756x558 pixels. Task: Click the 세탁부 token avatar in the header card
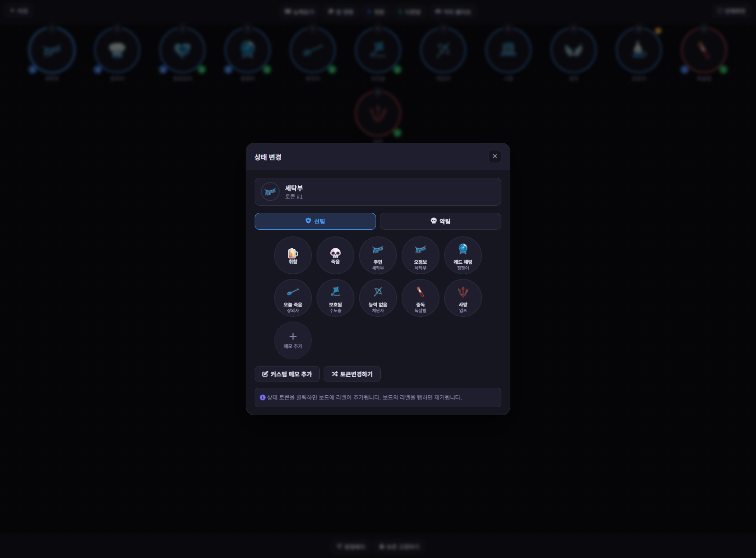pyautogui.click(x=270, y=192)
